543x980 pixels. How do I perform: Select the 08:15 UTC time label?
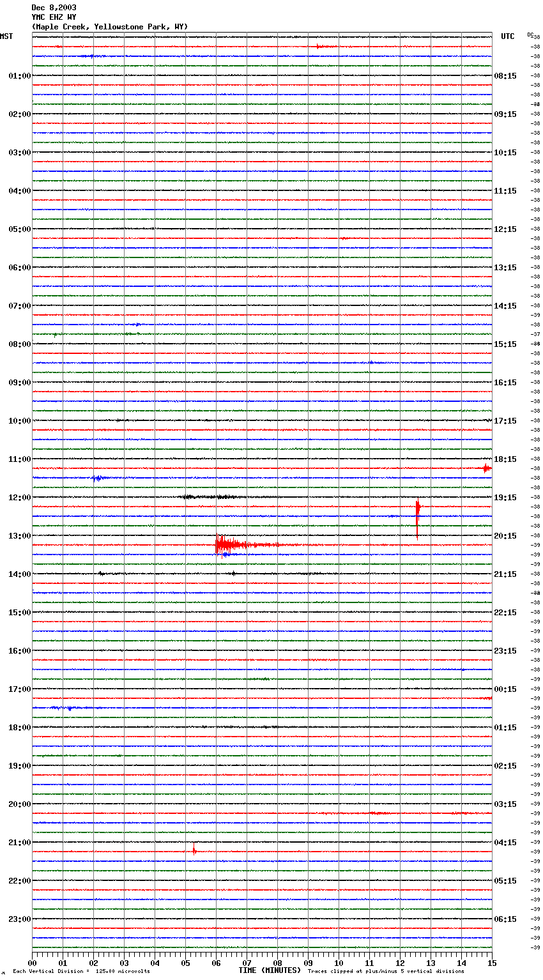point(505,76)
